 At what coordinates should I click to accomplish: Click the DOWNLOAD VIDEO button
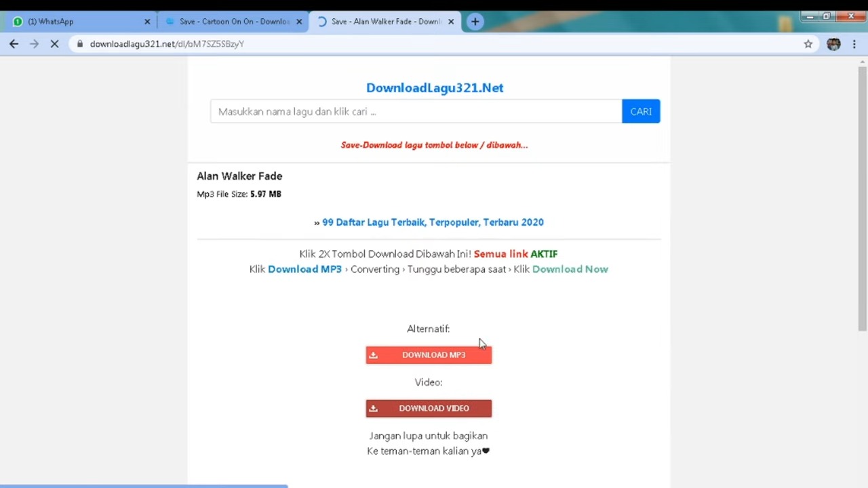tap(429, 408)
